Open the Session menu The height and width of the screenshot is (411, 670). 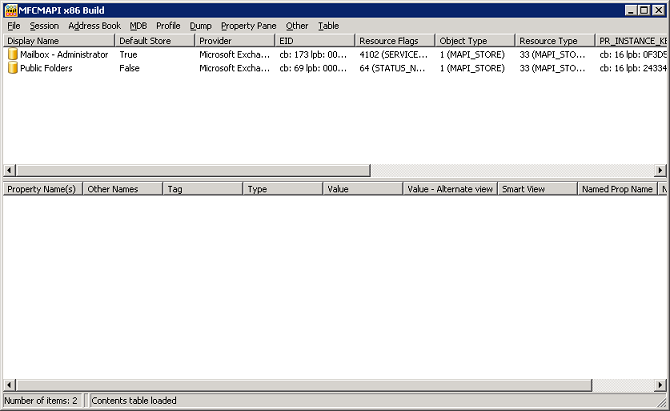click(x=44, y=25)
